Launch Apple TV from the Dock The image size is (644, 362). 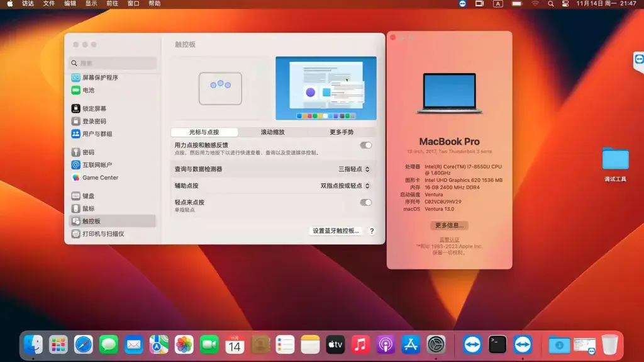(x=335, y=345)
